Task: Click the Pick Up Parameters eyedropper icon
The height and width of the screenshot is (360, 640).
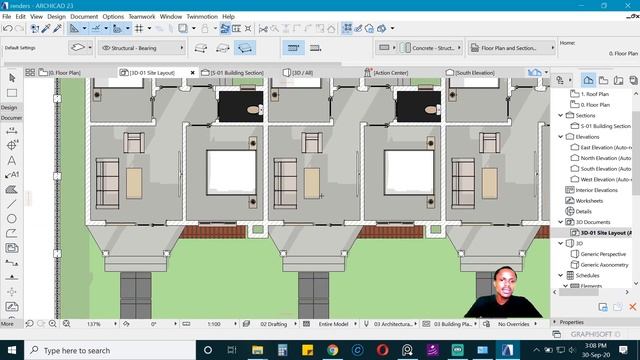Action: tap(46, 28)
